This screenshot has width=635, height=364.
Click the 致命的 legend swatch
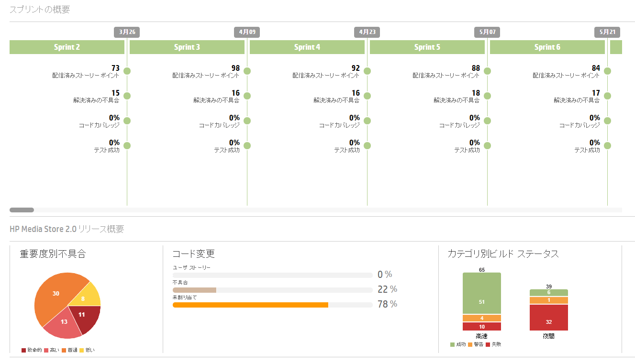(x=24, y=350)
